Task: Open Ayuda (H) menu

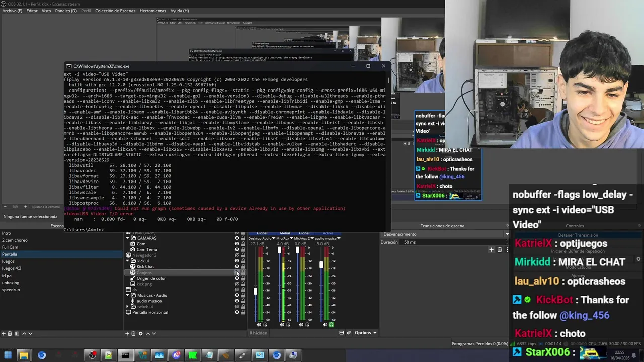Action: tap(179, 11)
